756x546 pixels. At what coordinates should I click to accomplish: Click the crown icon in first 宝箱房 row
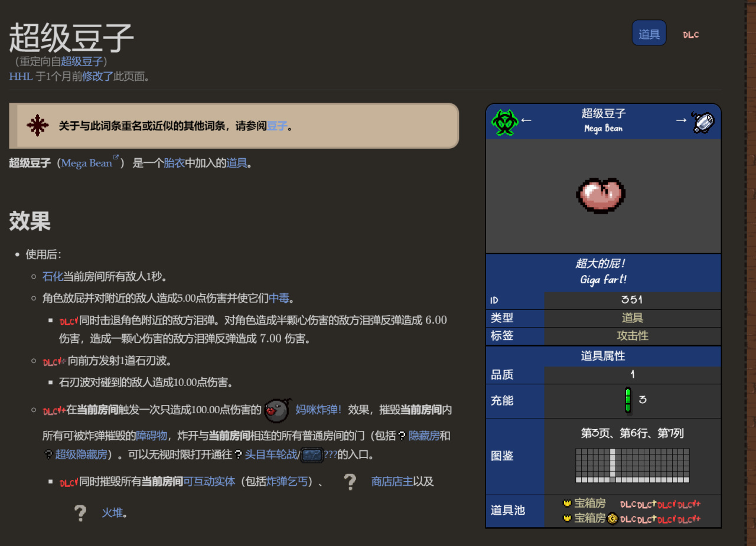pyautogui.click(x=567, y=504)
